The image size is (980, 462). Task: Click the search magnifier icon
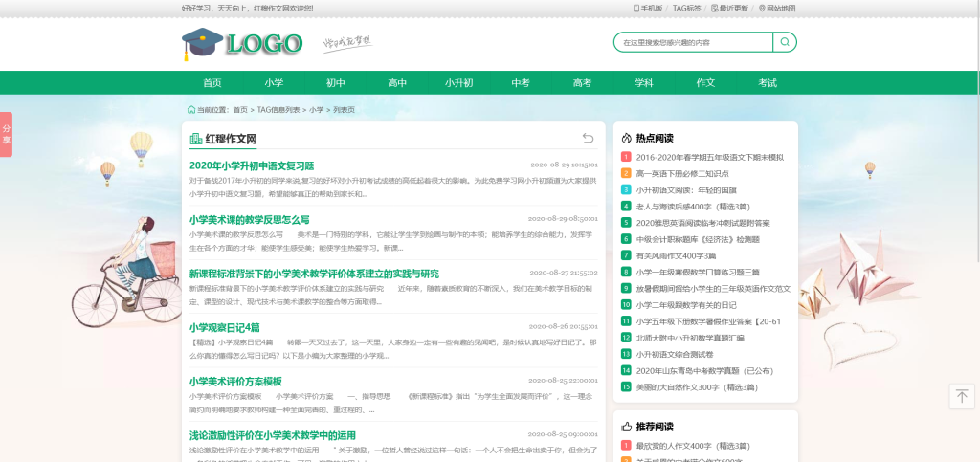point(784,42)
